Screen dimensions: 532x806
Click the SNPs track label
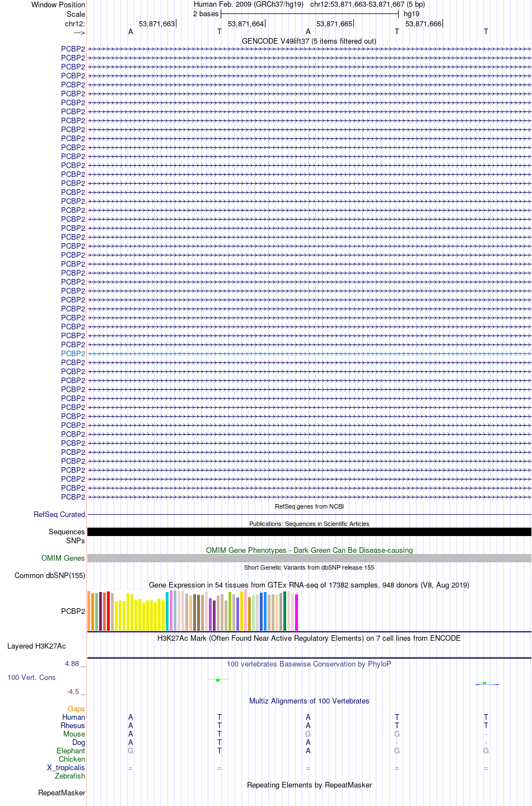(76, 541)
